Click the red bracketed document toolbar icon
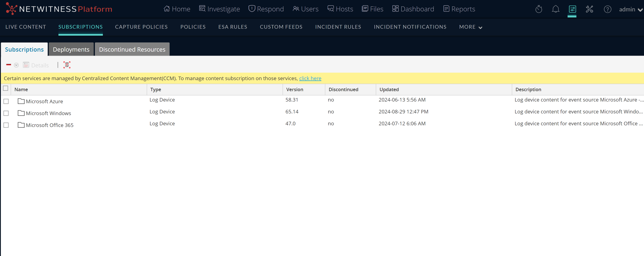Image resolution: width=644 pixels, height=256 pixels. 67,65
